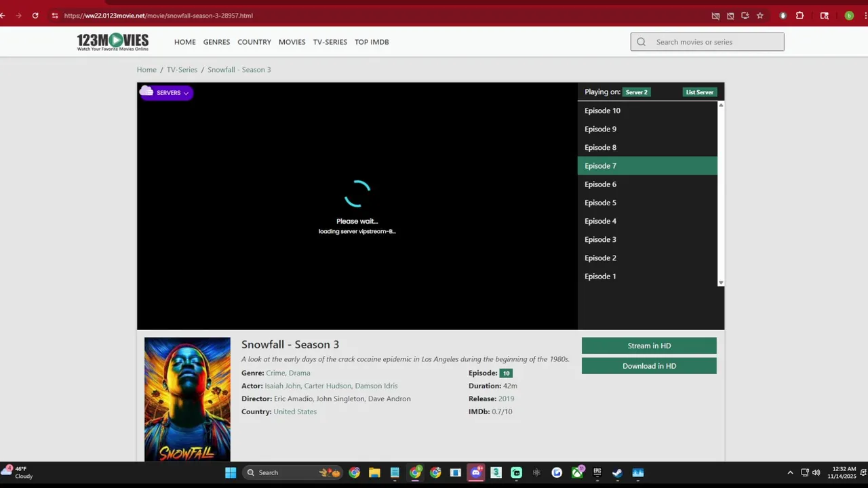Click the Snowfall - Season 3 breadcrumb
Image resolution: width=868 pixels, height=488 pixels.
[239, 70]
